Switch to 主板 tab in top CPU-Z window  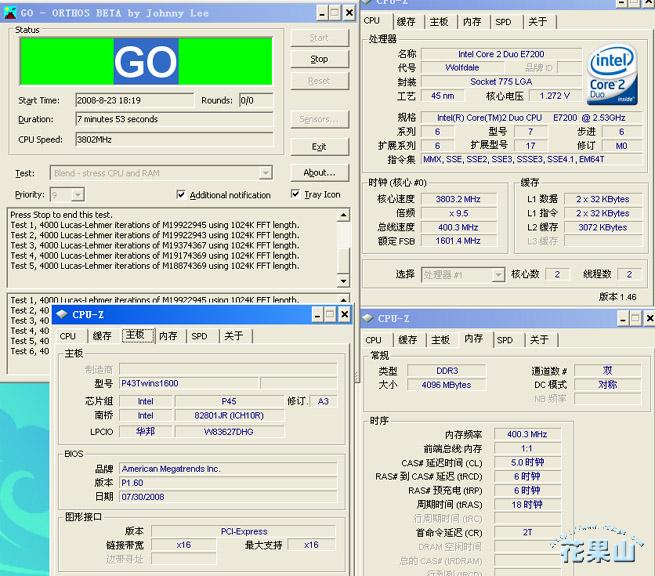click(439, 21)
